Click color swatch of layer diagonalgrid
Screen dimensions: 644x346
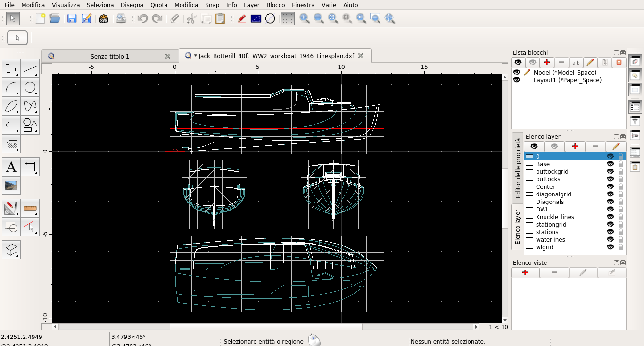pyautogui.click(x=529, y=194)
